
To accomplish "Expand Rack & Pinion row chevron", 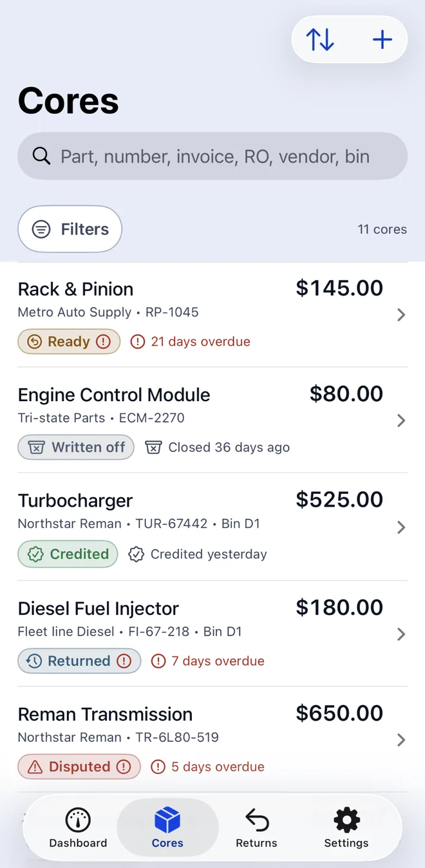I will (x=401, y=315).
